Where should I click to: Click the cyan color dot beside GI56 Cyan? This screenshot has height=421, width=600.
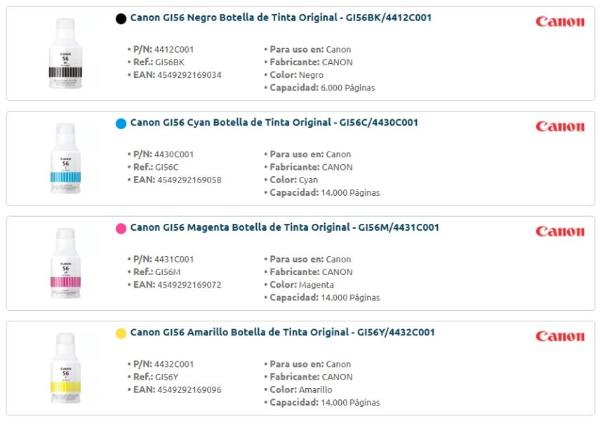coord(121,123)
